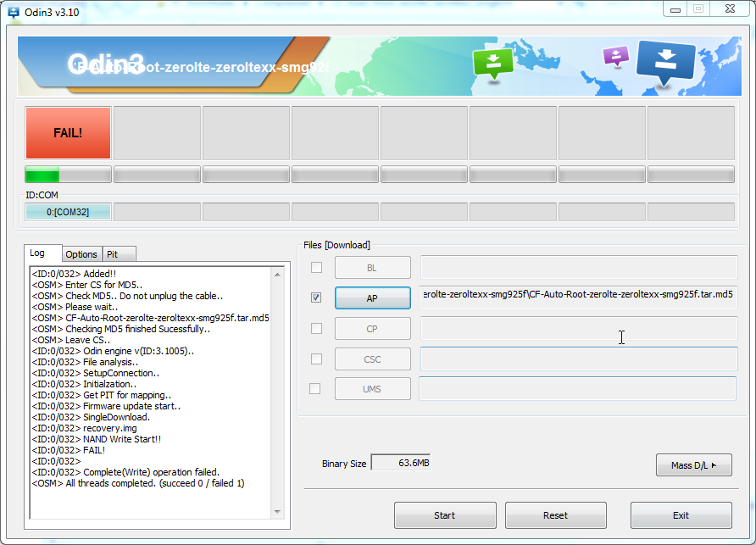
Task: Switch to the Log tab
Action: pyautogui.click(x=42, y=253)
